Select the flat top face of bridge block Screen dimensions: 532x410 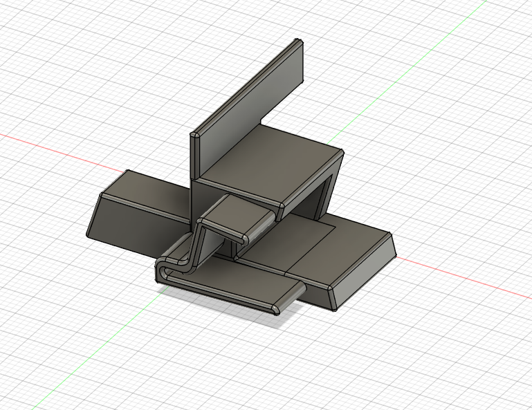271,162
